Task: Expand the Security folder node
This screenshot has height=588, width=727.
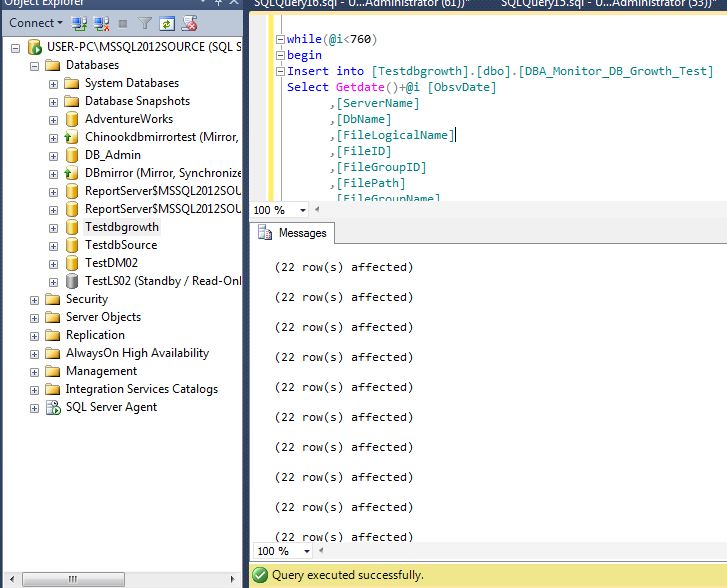Action: [x=34, y=300]
